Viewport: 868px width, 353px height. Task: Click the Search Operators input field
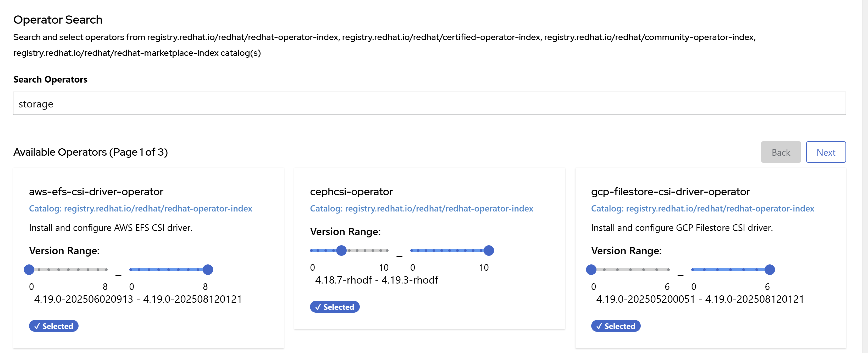[429, 104]
